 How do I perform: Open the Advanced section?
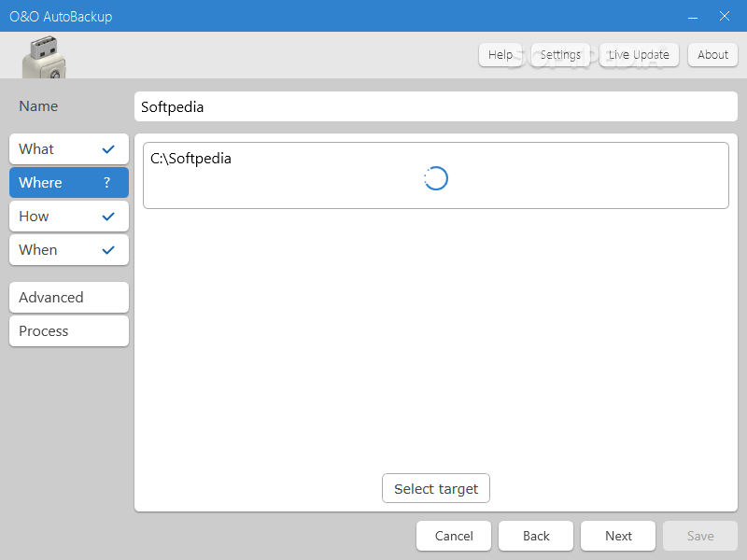click(69, 298)
